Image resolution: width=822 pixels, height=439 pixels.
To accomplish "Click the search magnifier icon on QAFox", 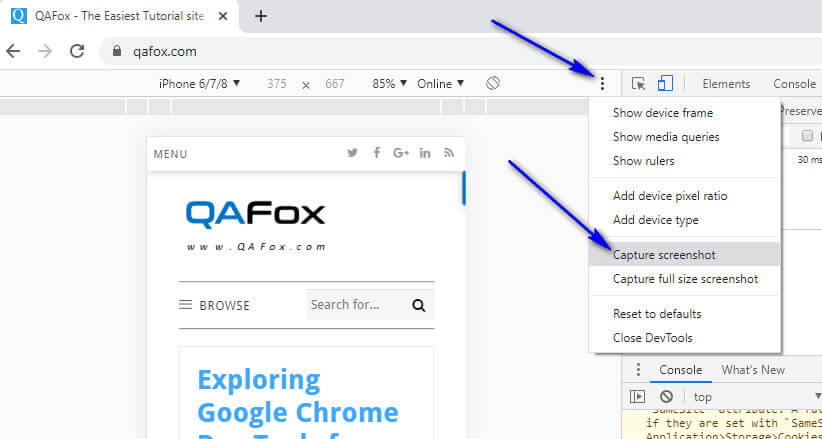I will click(x=418, y=305).
